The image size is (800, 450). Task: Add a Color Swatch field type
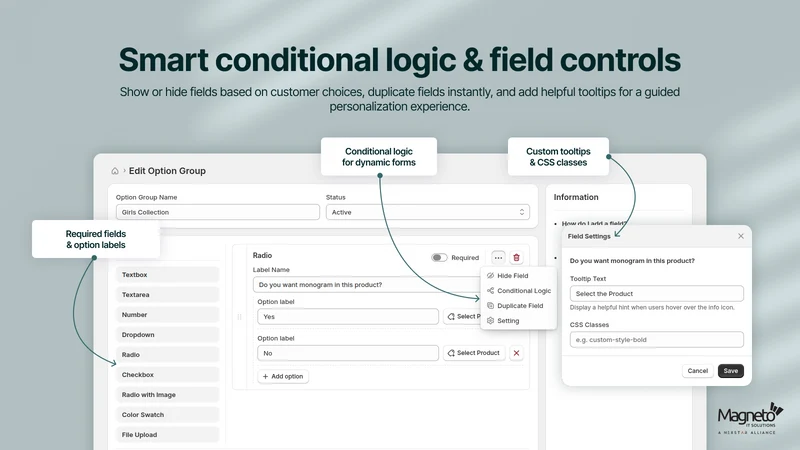tap(167, 415)
